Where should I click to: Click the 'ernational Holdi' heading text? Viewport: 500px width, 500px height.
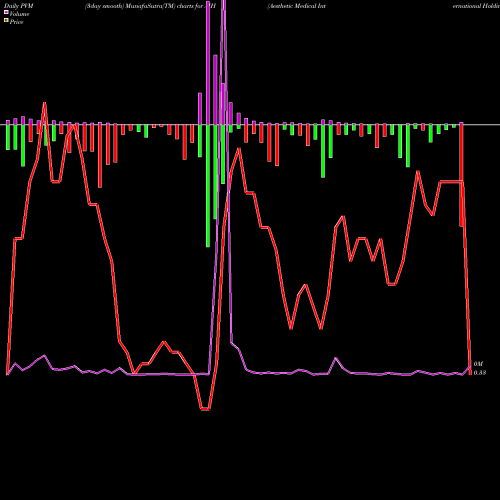point(476,6)
